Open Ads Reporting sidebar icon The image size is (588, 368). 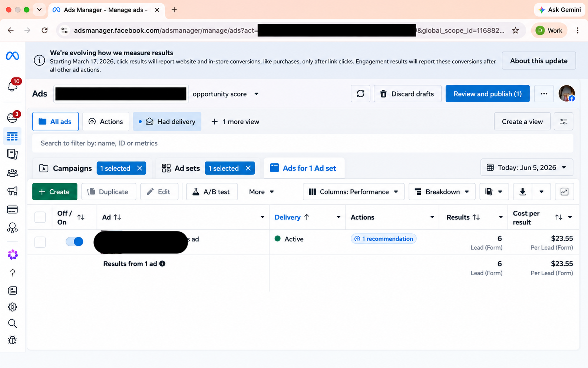pos(12,154)
